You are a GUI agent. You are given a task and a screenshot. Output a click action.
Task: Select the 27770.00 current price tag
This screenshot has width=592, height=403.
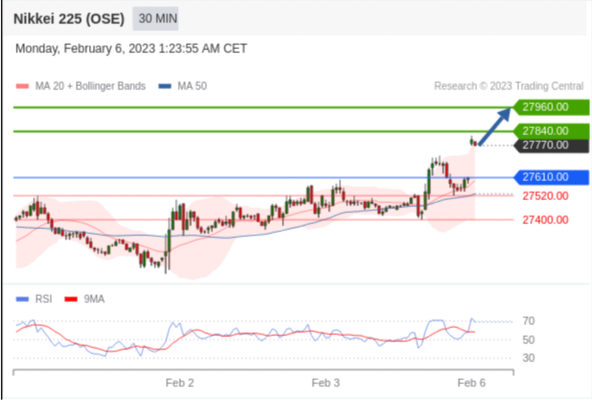tap(551, 145)
